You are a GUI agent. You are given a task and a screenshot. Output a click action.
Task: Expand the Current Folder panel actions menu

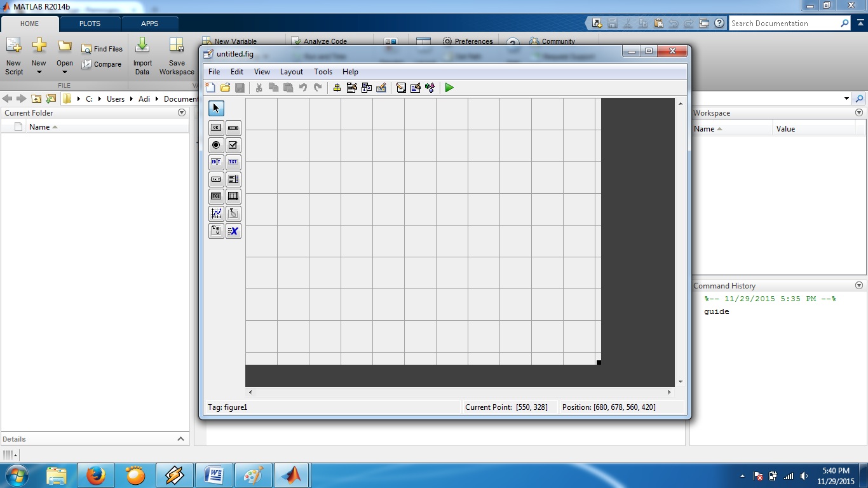point(182,112)
